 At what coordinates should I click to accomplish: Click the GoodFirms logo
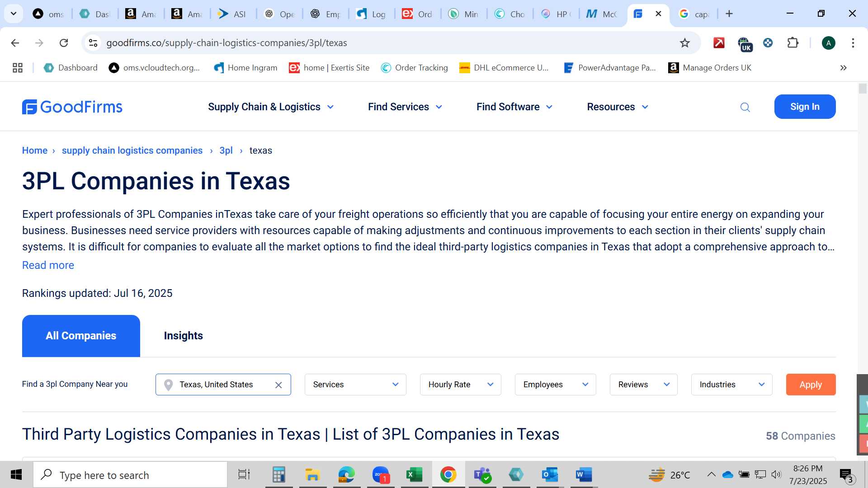(72, 107)
